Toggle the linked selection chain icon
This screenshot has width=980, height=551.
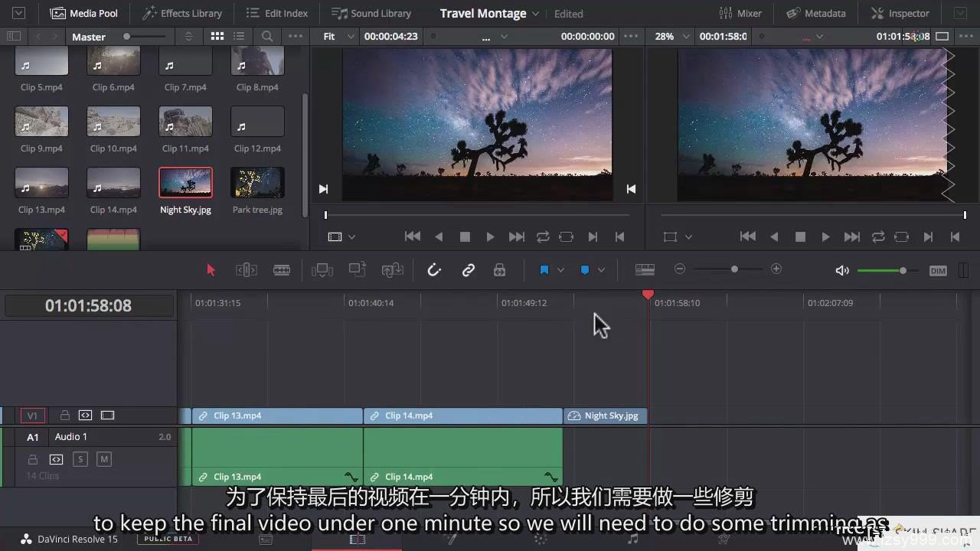pos(468,270)
